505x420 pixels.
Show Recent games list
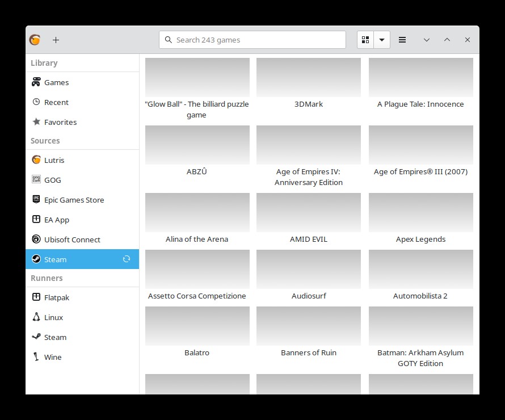(82, 102)
